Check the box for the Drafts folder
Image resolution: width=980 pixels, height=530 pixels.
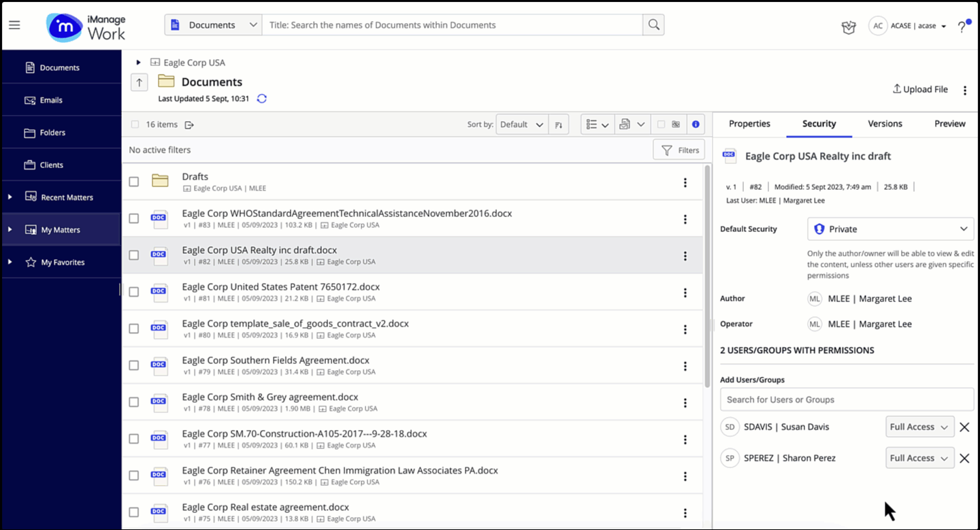[134, 182]
